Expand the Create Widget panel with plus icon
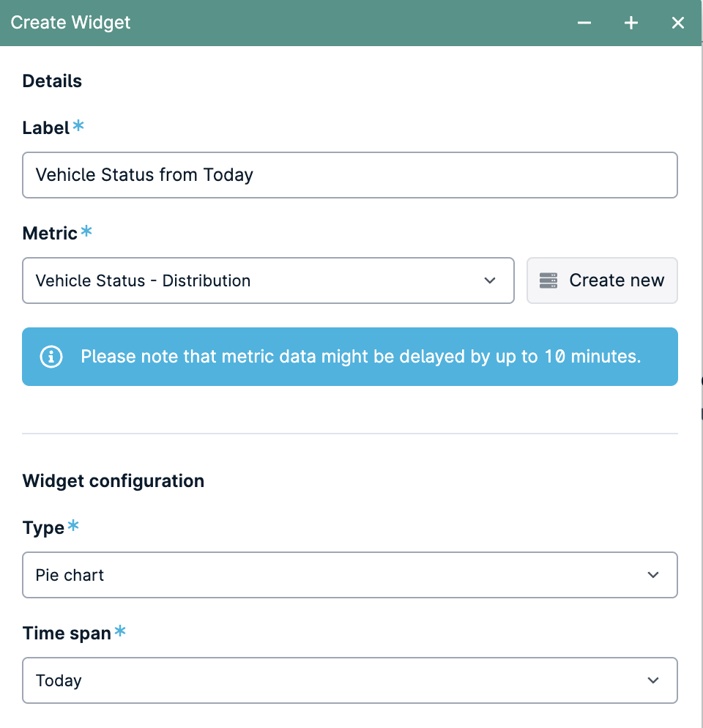Screen dimensions: 703x728 point(631,23)
